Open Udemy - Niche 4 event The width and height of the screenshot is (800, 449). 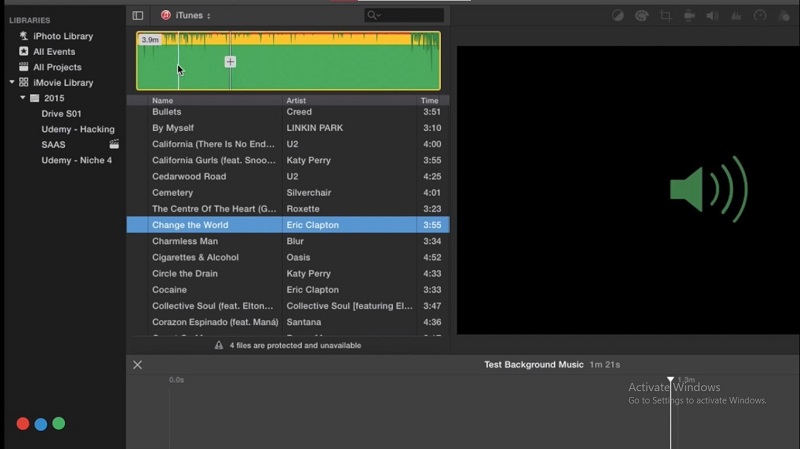click(77, 160)
